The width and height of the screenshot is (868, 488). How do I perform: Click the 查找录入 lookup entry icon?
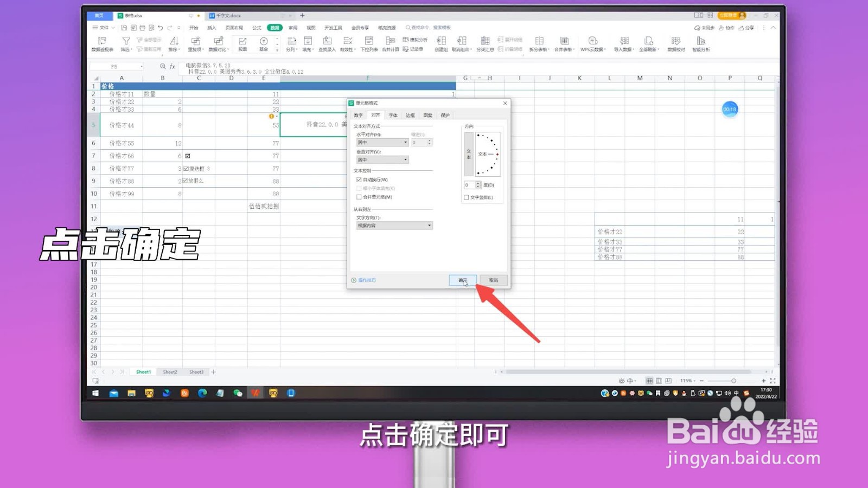point(327,41)
